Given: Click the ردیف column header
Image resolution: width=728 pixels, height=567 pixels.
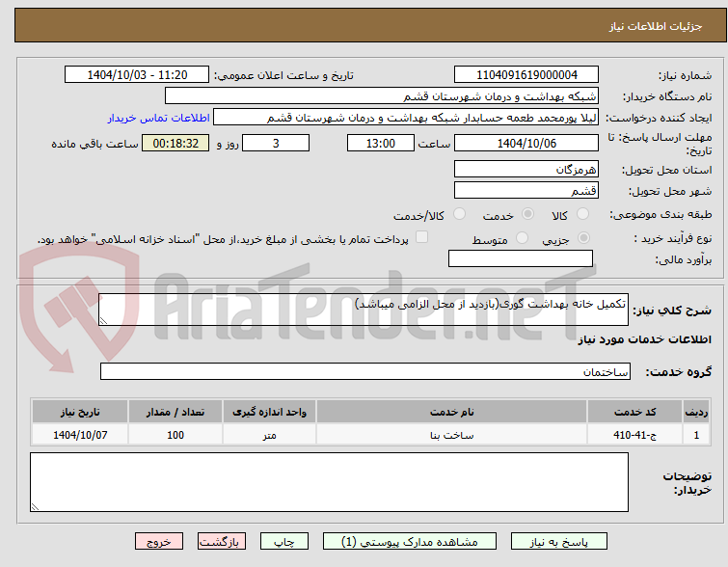Looking at the screenshot, I should point(696,412).
